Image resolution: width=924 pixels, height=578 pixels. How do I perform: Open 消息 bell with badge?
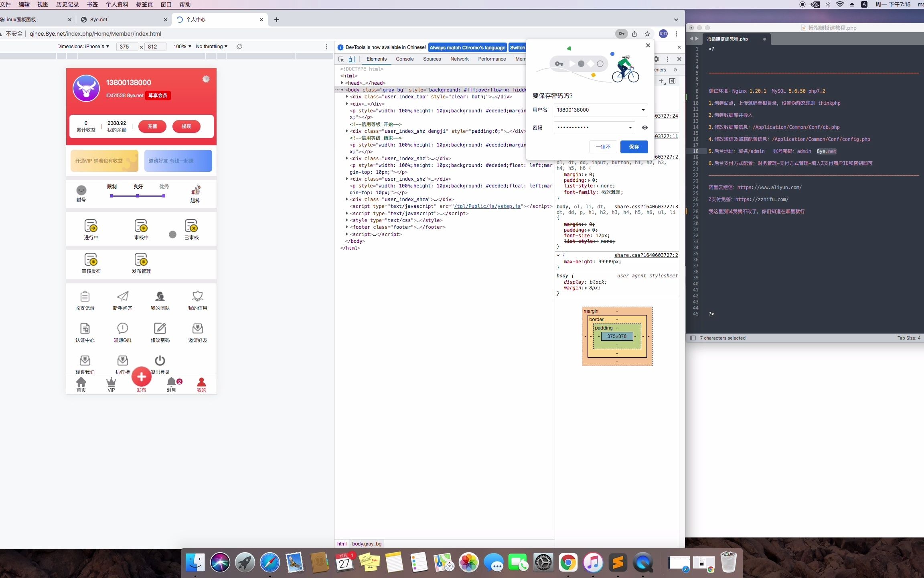click(x=172, y=385)
